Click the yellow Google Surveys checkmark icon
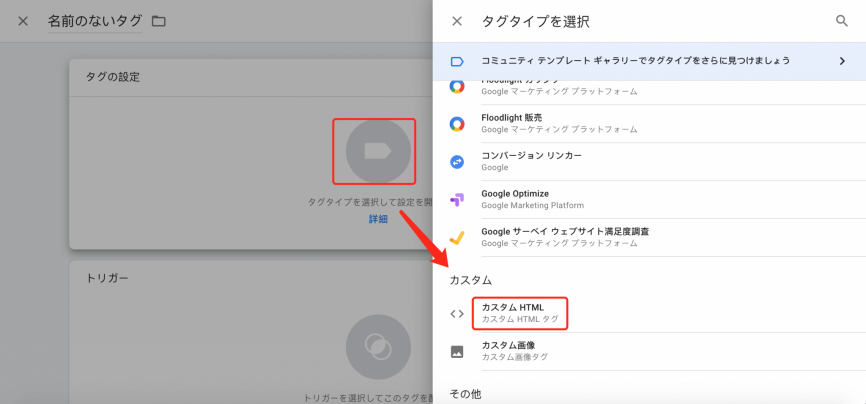 (x=457, y=238)
